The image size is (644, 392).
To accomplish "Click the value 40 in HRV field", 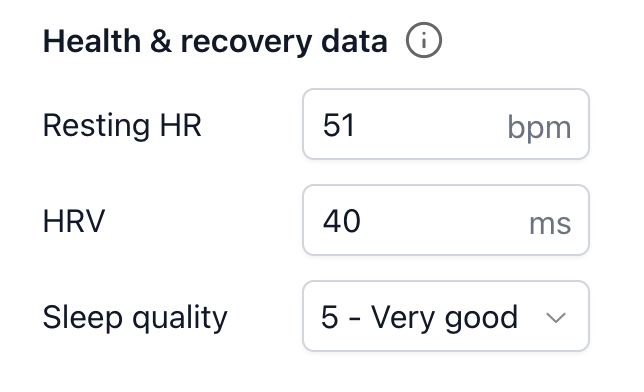I will pyautogui.click(x=342, y=221).
